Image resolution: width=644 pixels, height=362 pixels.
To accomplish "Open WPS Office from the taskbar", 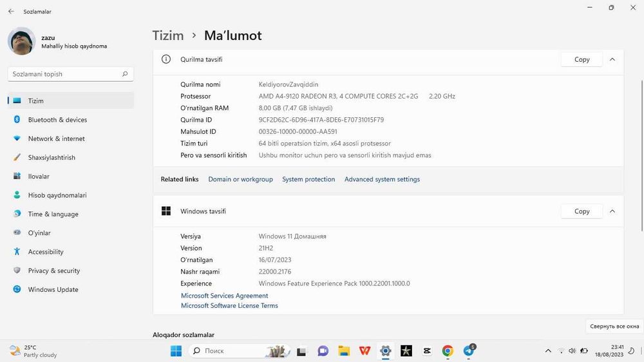I will (365, 351).
